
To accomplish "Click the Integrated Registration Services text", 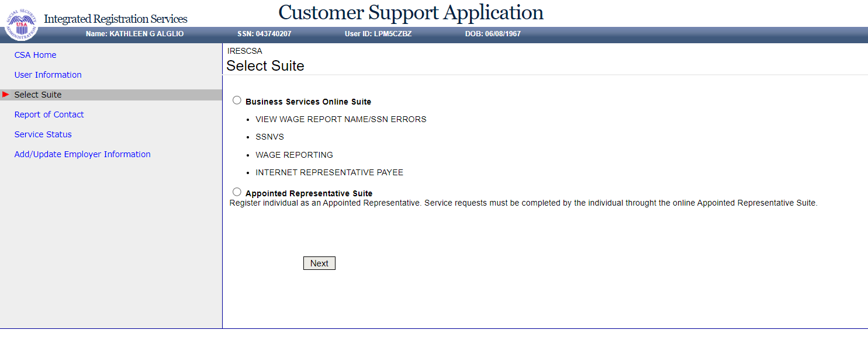I will 116,19.
